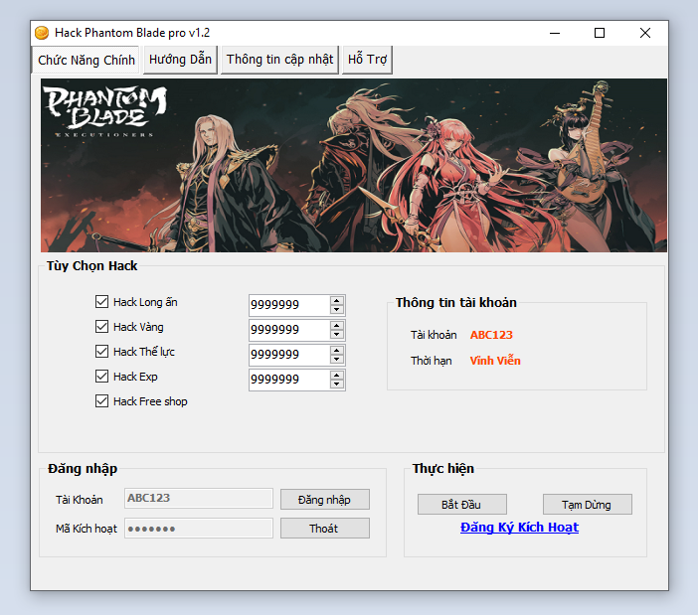The image size is (700, 616).
Task: Start with the Bắt Đầu button
Action: [x=462, y=505]
